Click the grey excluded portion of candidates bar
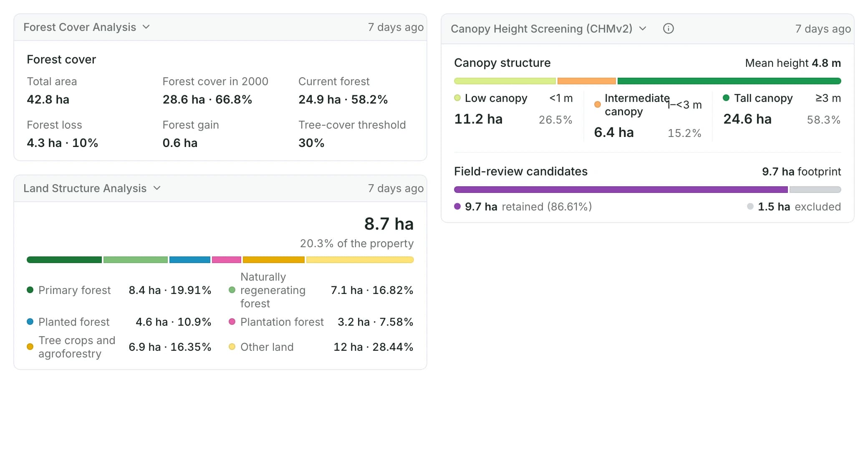 point(815,190)
